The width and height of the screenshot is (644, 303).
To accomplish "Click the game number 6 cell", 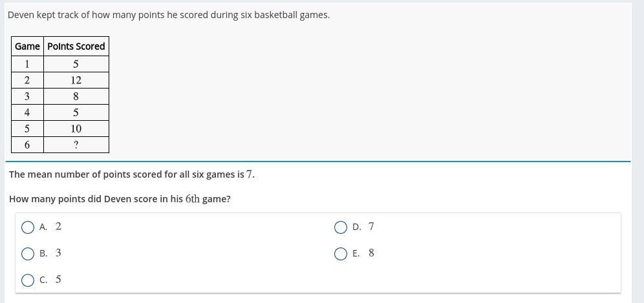I will click(27, 145).
